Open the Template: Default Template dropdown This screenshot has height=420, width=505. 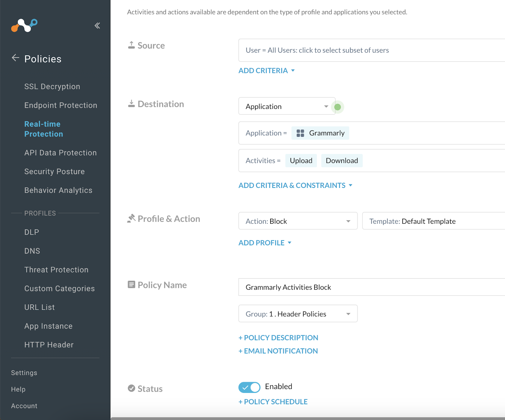tap(434, 221)
